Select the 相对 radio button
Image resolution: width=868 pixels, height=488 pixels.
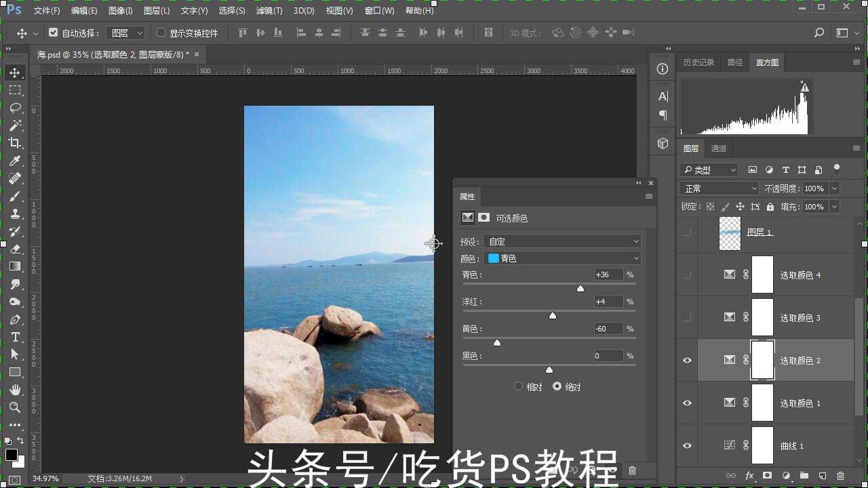pos(518,386)
